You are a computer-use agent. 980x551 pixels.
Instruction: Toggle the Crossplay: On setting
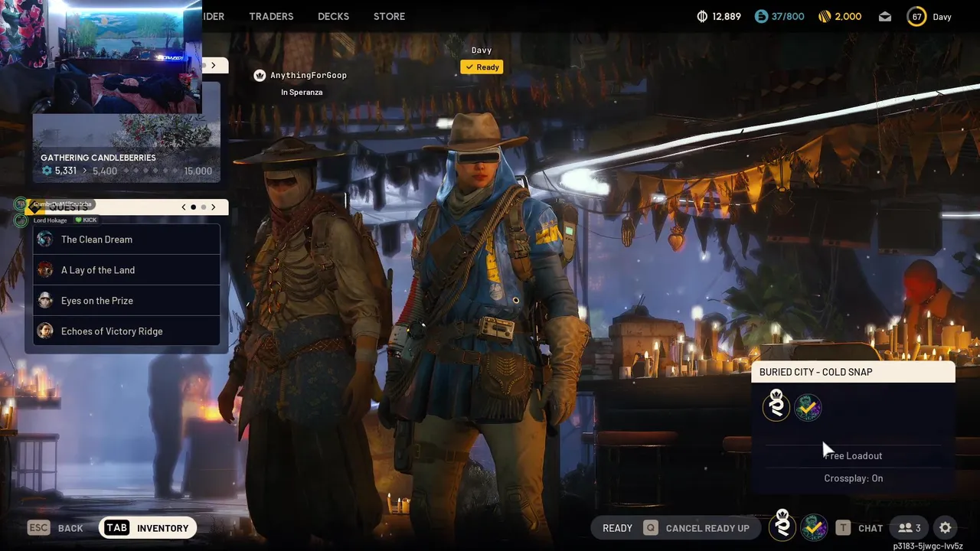coord(853,478)
